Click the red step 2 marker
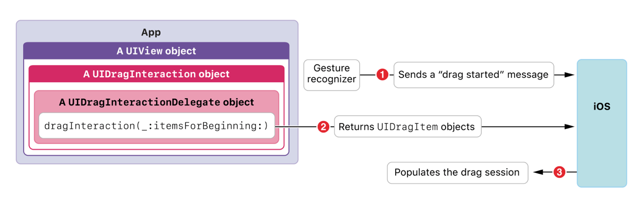 tap(323, 127)
